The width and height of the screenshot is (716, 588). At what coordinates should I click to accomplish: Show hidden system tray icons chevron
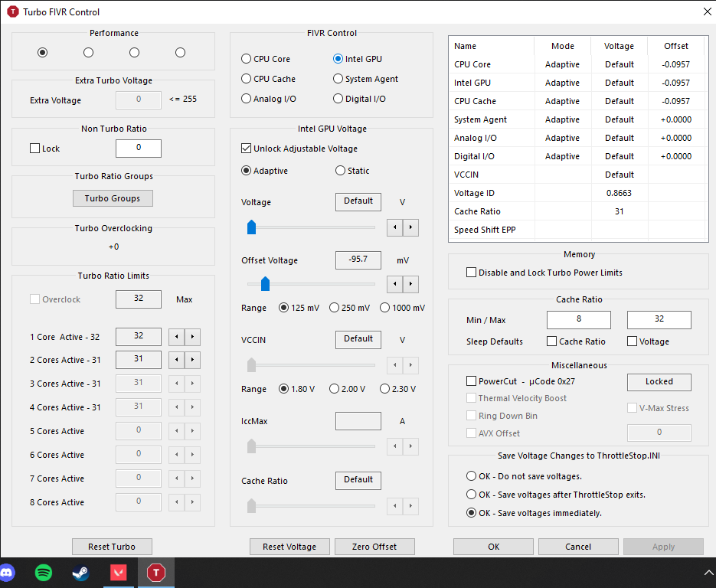tap(708, 572)
